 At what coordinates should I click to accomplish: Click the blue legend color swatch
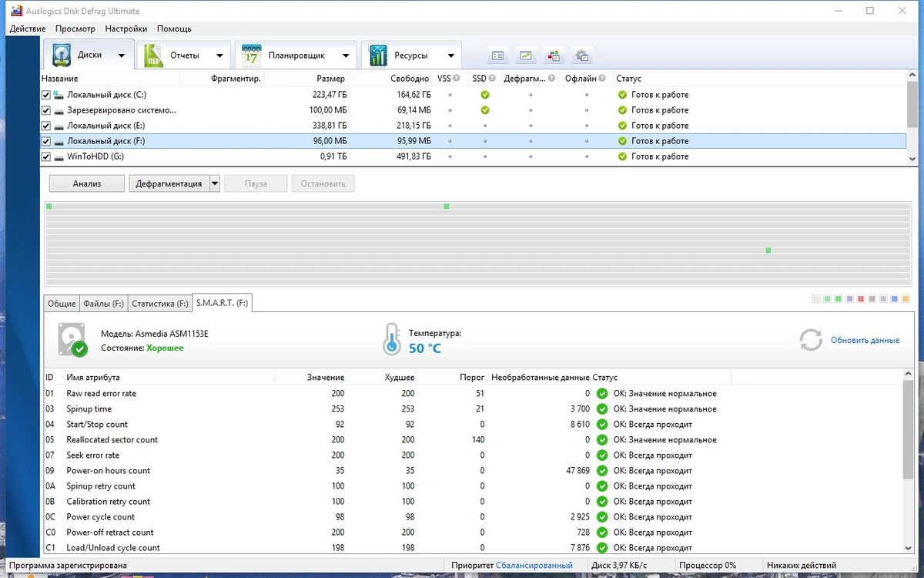[894, 298]
